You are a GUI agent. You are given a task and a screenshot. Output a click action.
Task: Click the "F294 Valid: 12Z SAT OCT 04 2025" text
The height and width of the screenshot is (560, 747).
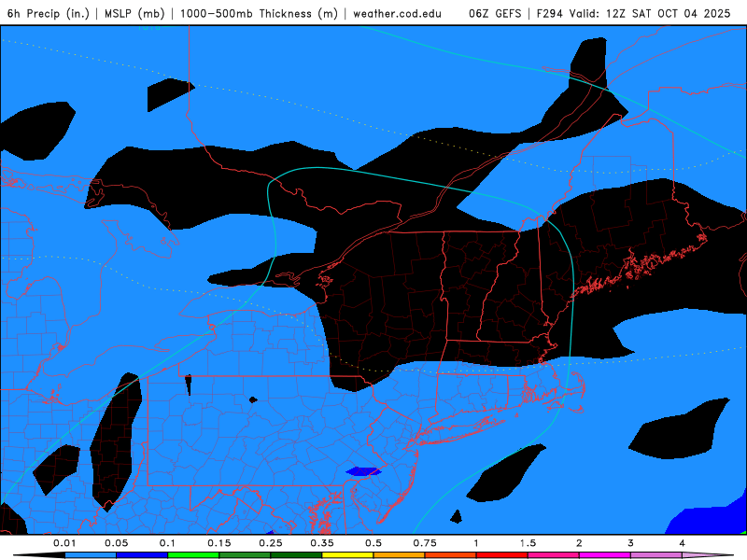pyautogui.click(x=633, y=13)
